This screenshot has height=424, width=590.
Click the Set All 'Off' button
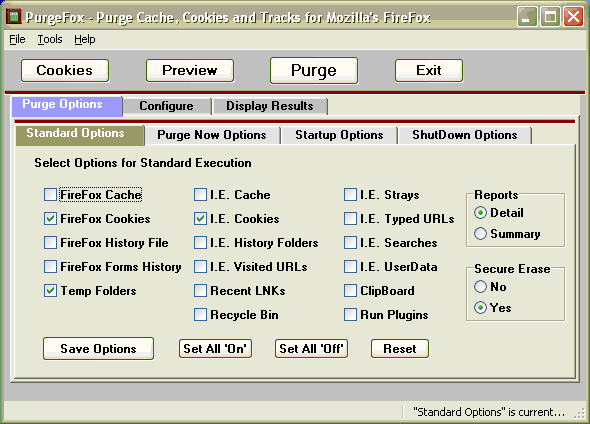pyautogui.click(x=312, y=349)
